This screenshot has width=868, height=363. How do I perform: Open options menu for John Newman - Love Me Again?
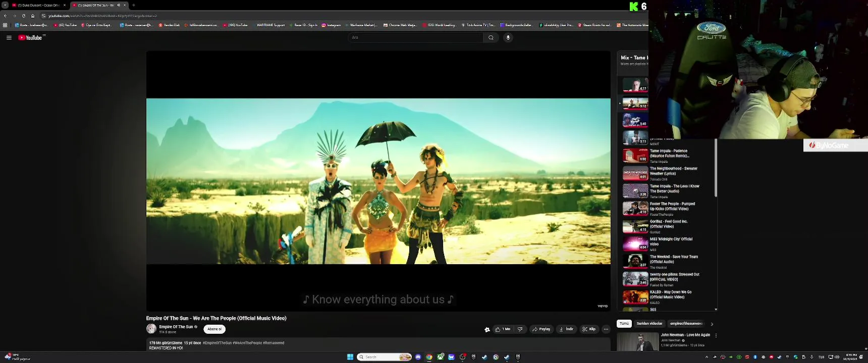tap(716, 335)
